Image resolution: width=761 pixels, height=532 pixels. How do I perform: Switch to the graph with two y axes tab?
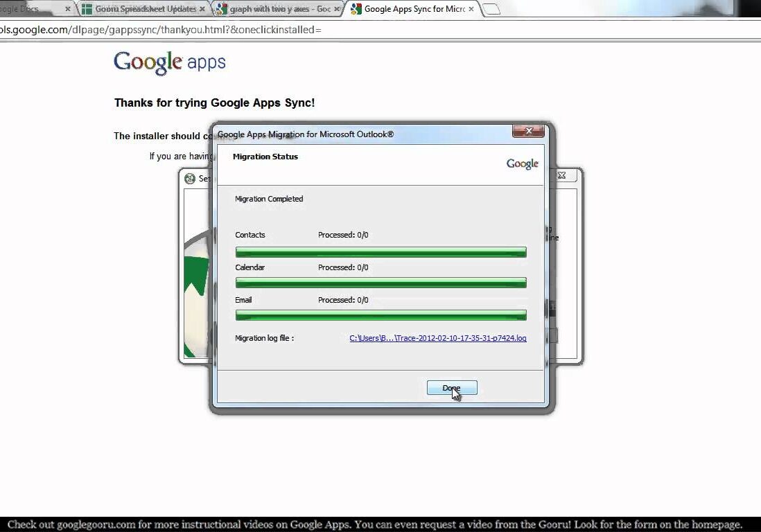[280, 9]
